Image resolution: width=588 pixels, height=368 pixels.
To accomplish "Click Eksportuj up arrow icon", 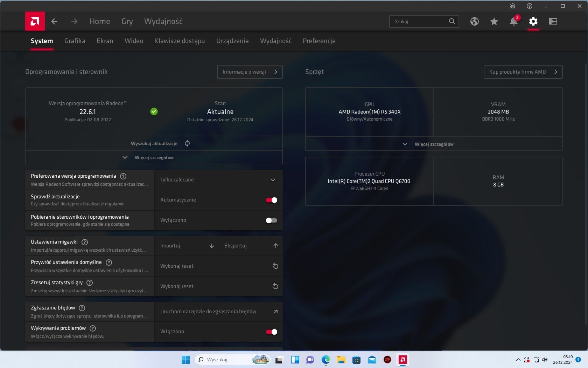I will (x=275, y=246).
